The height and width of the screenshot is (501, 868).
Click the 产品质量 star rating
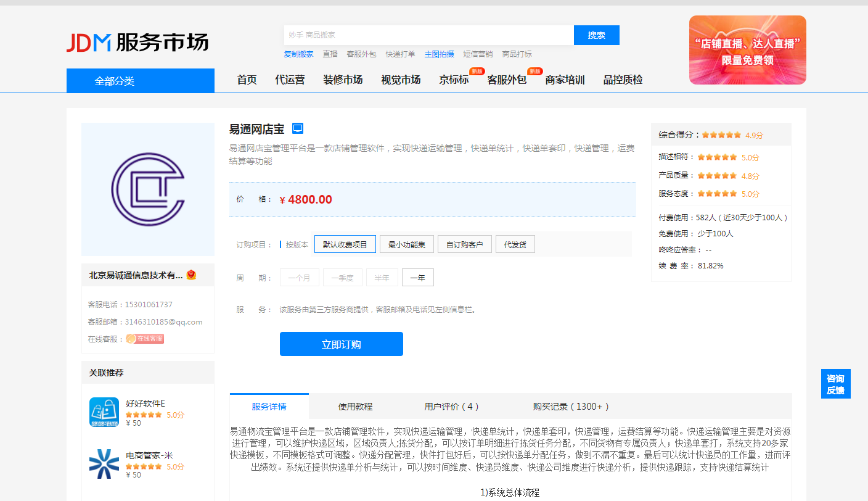click(717, 175)
